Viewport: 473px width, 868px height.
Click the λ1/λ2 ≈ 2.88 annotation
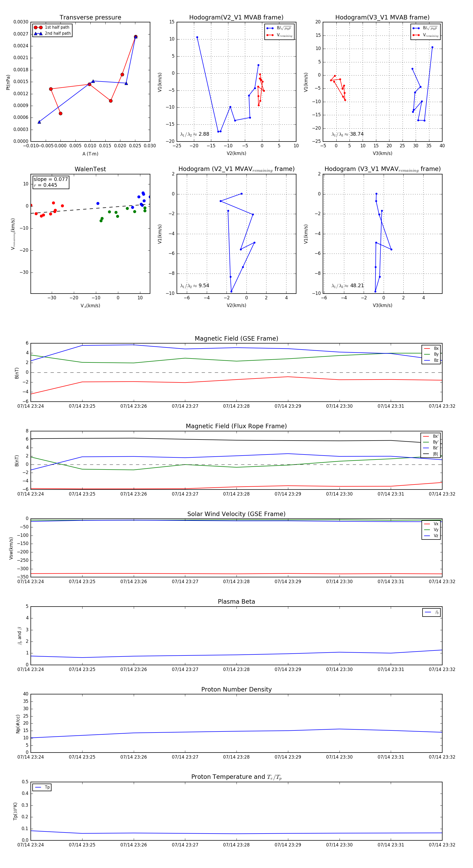pos(194,134)
